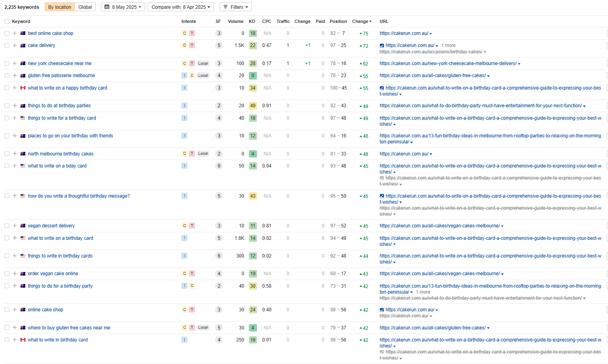Screen dimensions: 608x364
Task: Click SF badge 6 for 'things to write in birthday cards'
Action: (219, 256)
